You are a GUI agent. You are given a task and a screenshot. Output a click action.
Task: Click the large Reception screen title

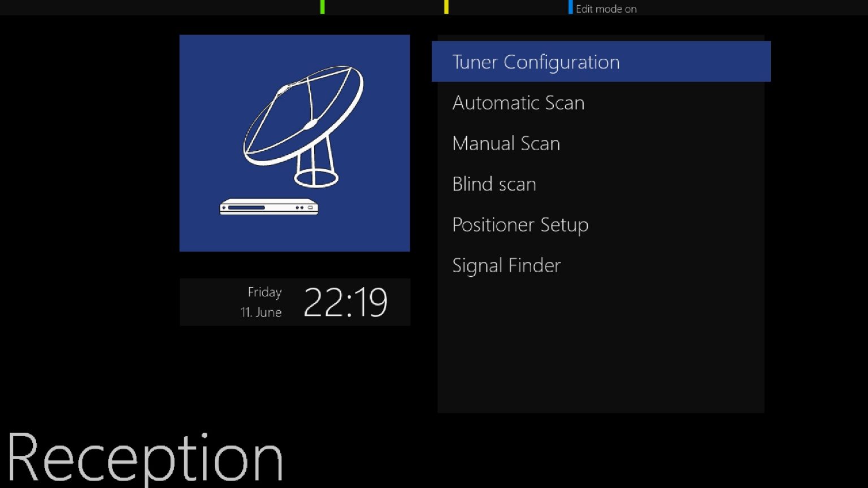[x=145, y=459]
